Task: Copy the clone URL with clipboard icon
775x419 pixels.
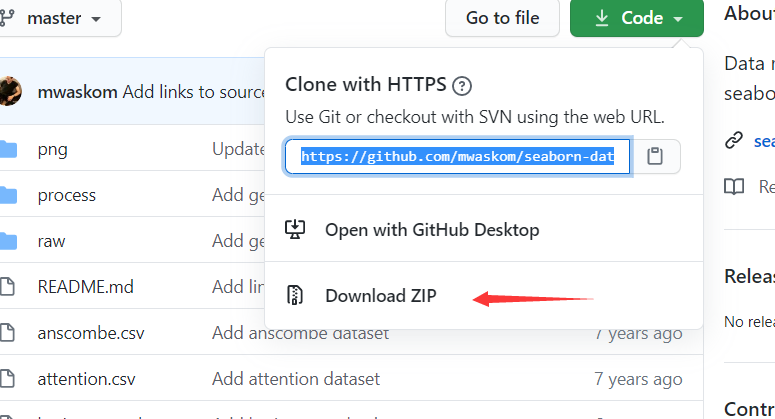Action: pyautogui.click(x=655, y=156)
